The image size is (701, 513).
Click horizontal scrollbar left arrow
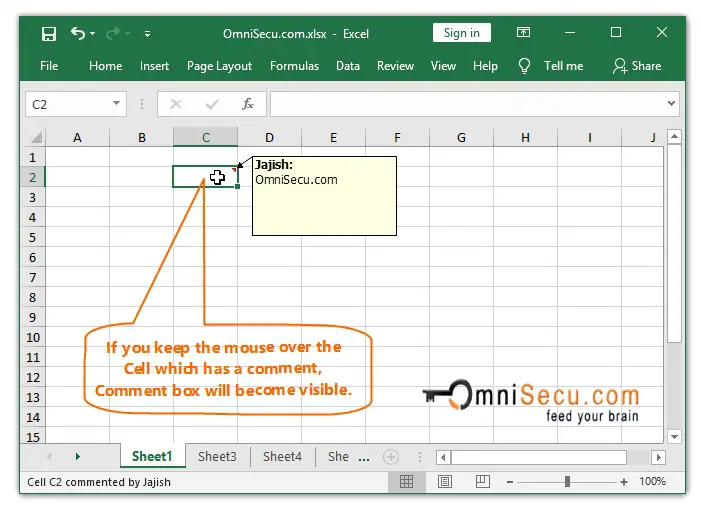click(x=443, y=457)
